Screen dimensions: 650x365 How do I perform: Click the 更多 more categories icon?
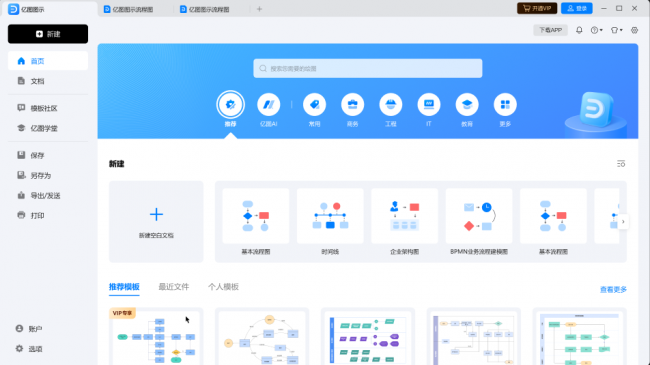[505, 105]
